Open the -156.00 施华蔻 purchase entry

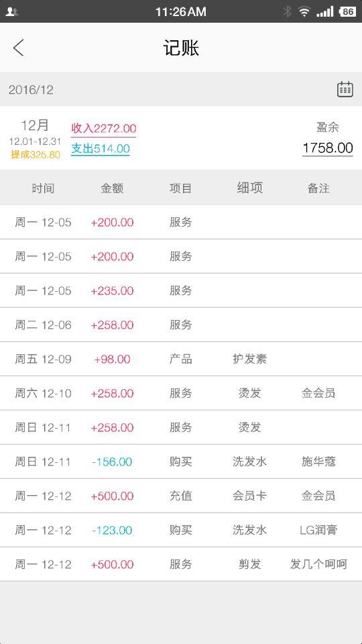181,462
